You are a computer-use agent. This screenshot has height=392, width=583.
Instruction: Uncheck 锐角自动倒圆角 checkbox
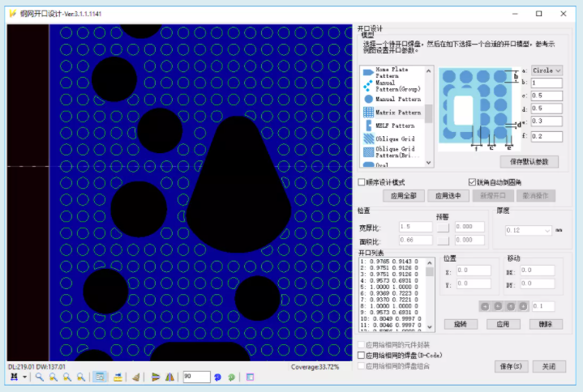click(472, 182)
